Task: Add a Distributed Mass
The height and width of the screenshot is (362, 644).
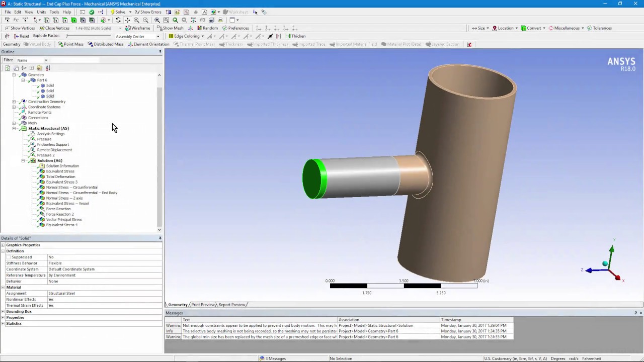Action: click(105, 44)
